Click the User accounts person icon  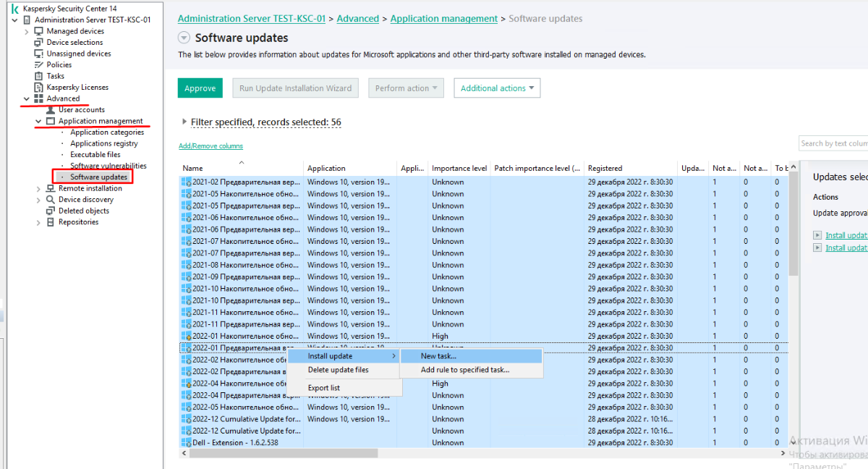(51, 110)
